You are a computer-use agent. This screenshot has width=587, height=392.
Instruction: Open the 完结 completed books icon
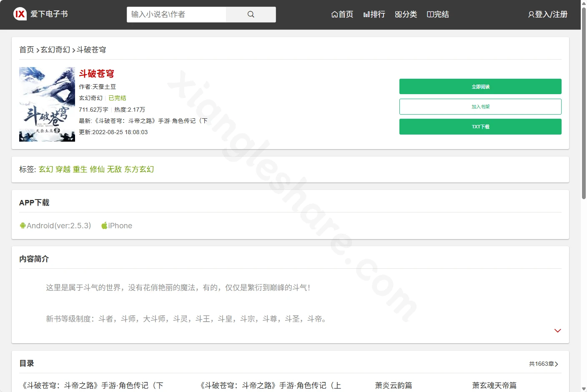pyautogui.click(x=430, y=15)
